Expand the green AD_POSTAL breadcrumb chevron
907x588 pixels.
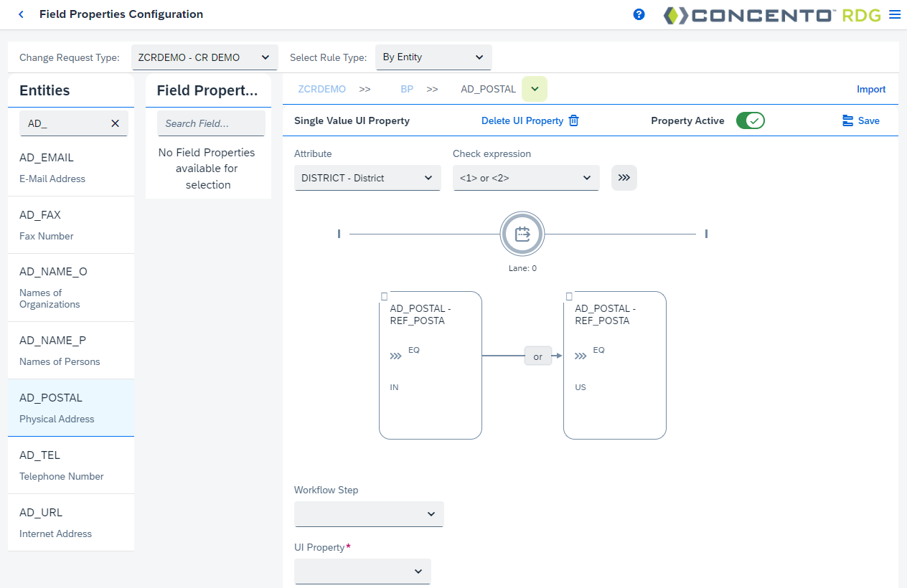click(535, 89)
